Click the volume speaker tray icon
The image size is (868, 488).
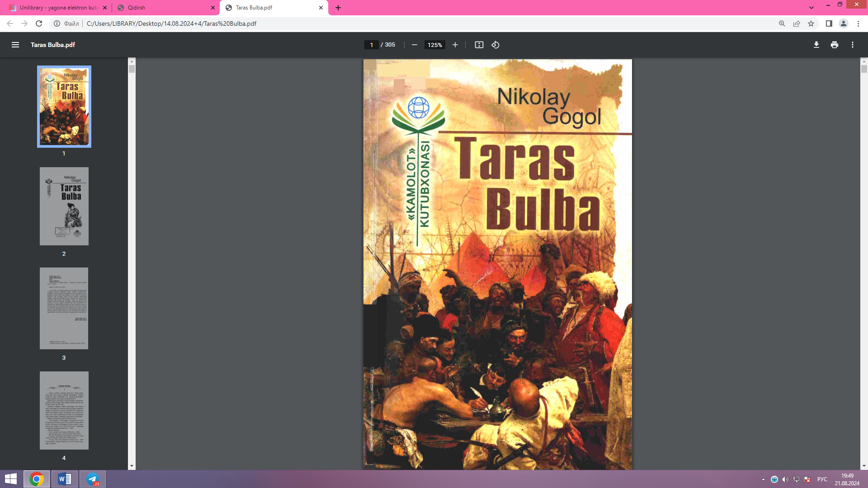(x=785, y=479)
